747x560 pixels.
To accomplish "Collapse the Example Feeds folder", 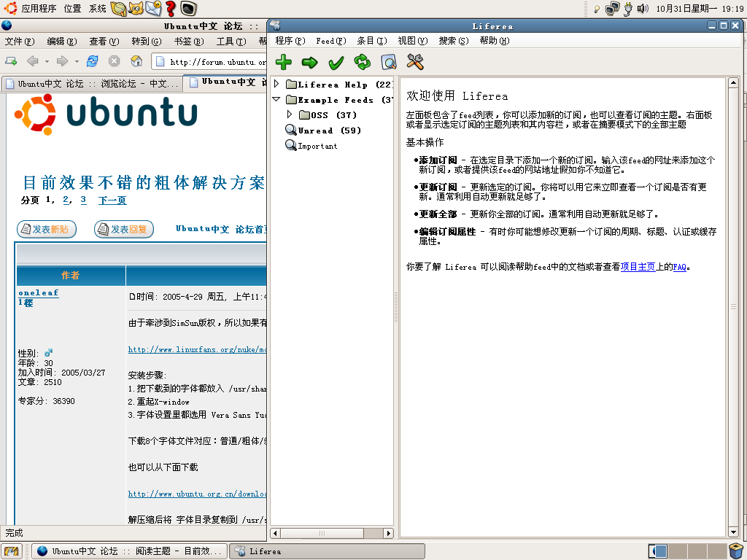I will click(276, 99).
